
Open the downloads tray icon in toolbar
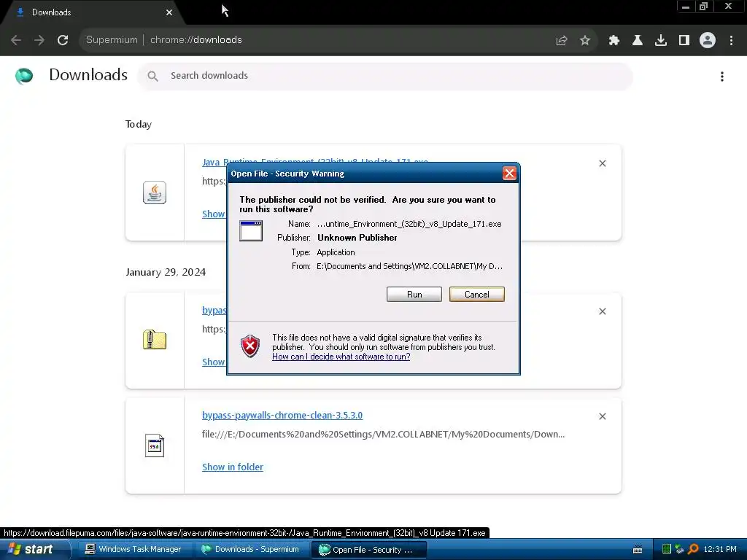661,41
